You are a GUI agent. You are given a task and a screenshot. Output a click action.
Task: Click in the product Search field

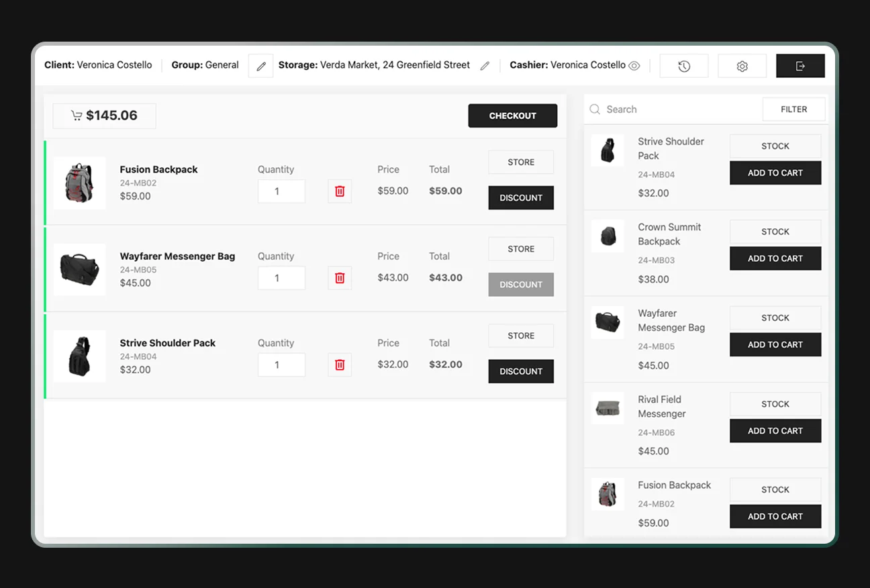673,109
